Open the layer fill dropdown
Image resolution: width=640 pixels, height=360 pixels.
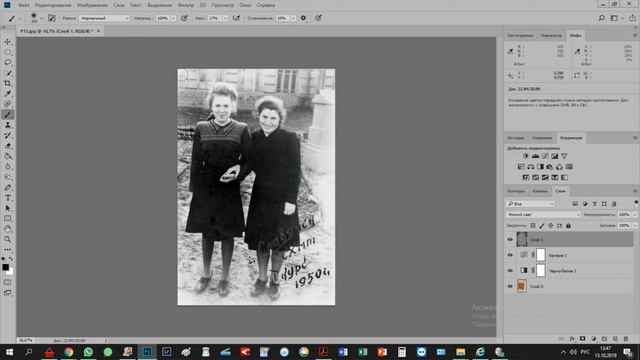[x=635, y=225]
